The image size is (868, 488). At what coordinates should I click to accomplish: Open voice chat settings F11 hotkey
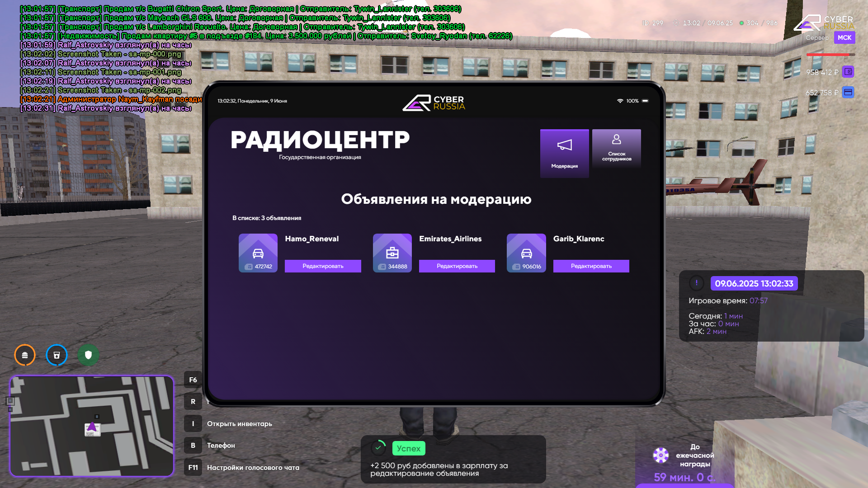(x=193, y=468)
